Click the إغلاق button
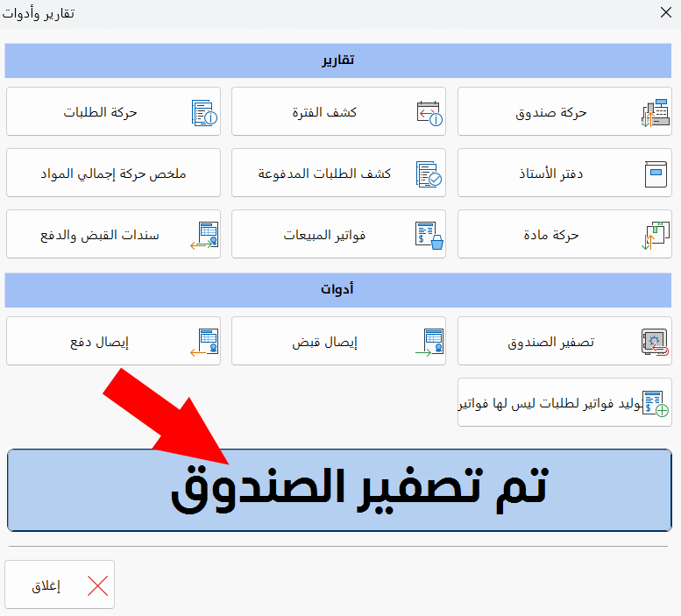The height and width of the screenshot is (616, 681). tap(60, 584)
